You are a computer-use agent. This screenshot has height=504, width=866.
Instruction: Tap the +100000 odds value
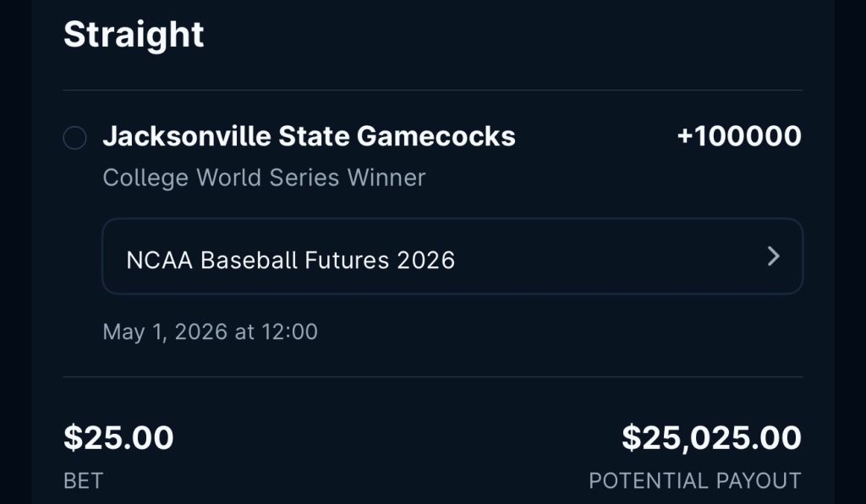[738, 136]
